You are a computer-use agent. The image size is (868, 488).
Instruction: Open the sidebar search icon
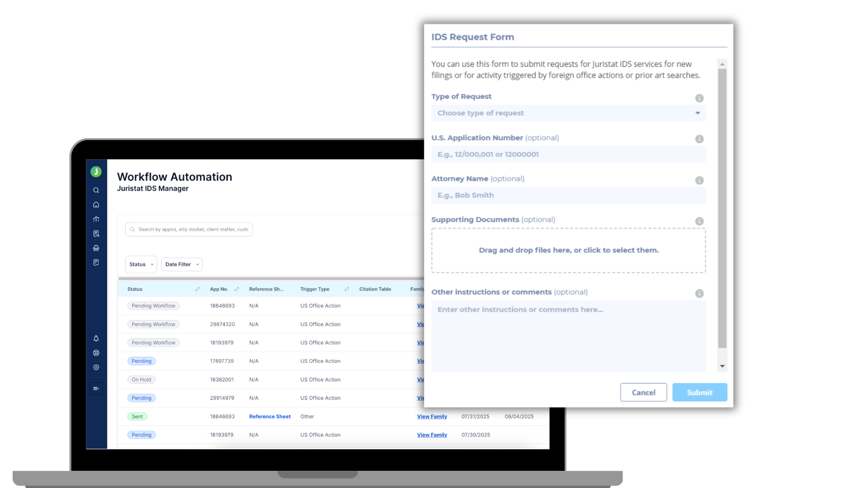tap(96, 190)
